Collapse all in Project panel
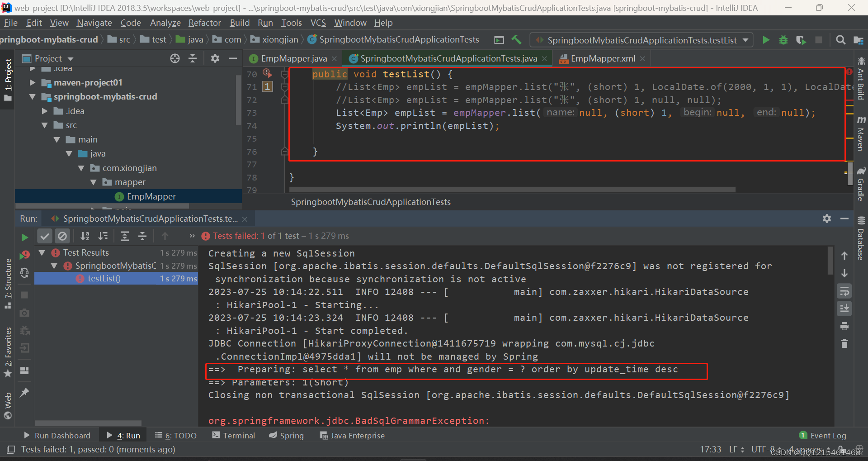 193,58
